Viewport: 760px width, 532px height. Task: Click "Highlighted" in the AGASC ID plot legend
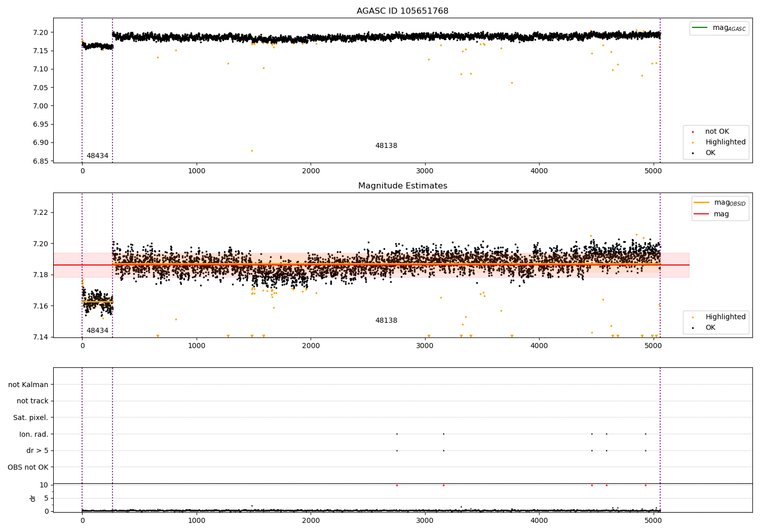click(726, 142)
